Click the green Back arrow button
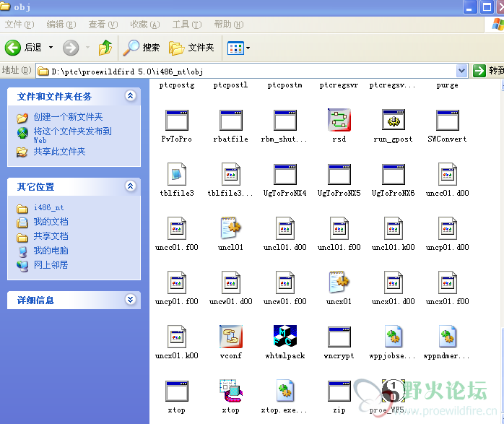The width and height of the screenshot is (504, 424). tap(13, 48)
